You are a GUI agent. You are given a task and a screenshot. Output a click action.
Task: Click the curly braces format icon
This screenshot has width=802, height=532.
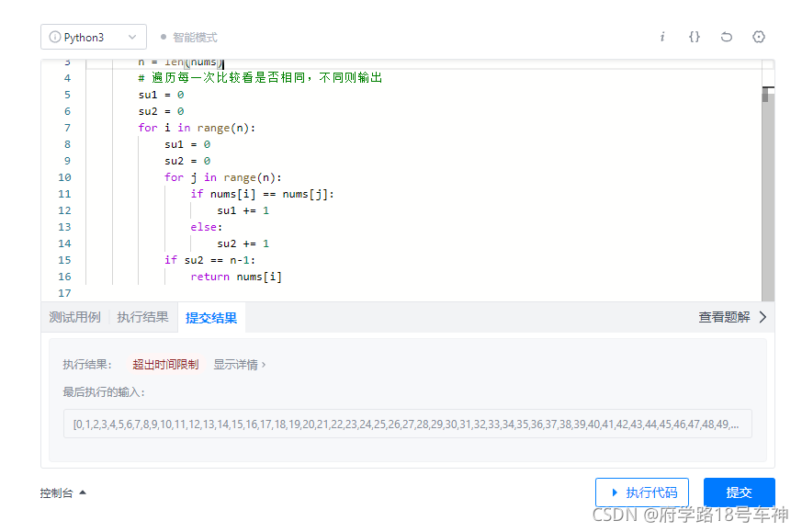[695, 37]
